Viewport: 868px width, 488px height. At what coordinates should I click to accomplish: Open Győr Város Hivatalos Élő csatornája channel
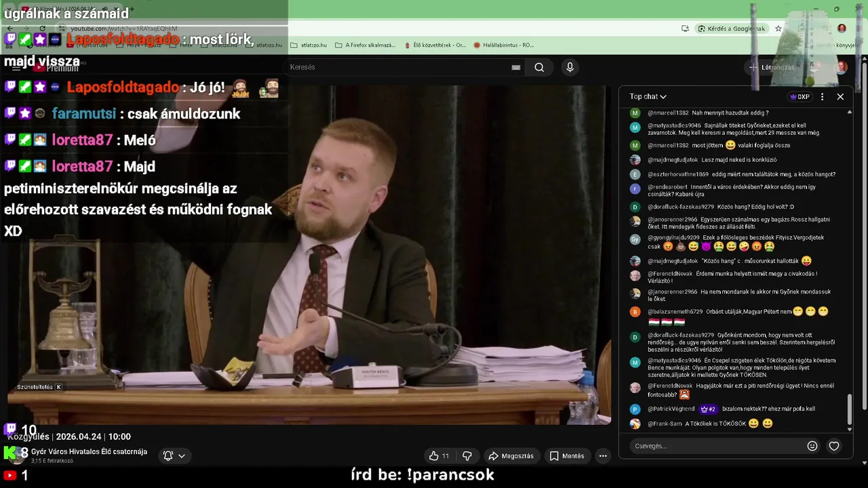tap(89, 451)
